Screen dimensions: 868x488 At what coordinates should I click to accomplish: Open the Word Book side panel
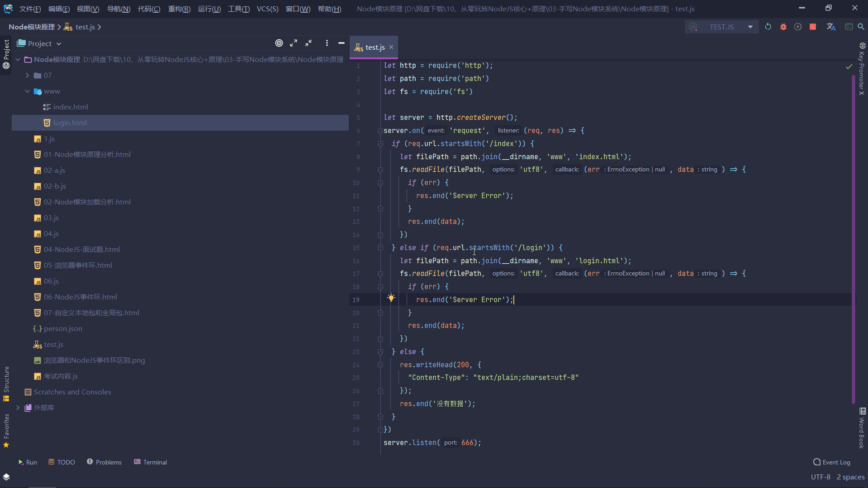[x=862, y=428]
